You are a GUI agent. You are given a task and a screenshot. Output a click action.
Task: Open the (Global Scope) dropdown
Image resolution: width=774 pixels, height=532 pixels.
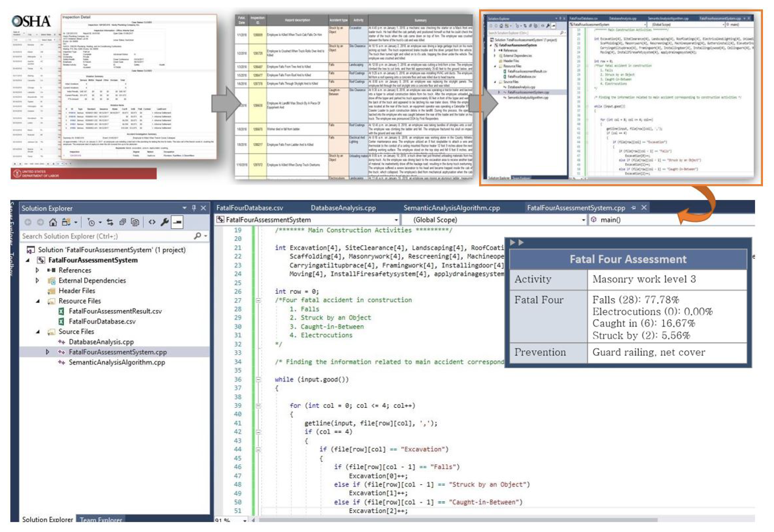click(583, 220)
